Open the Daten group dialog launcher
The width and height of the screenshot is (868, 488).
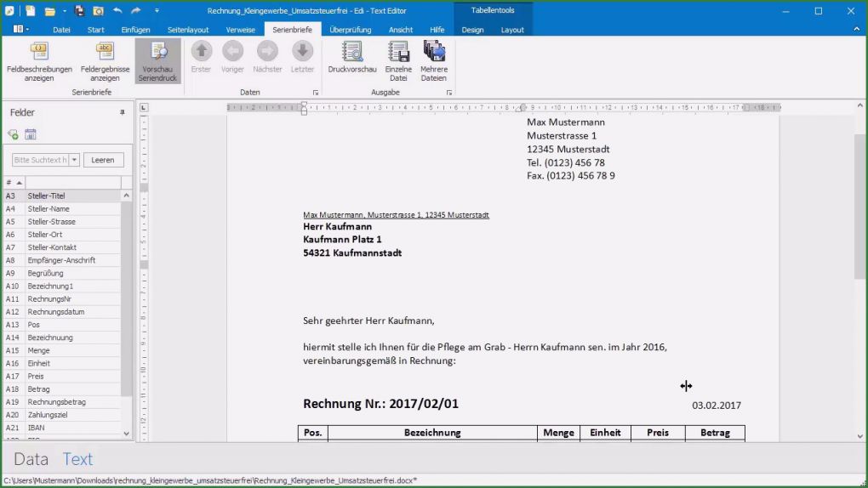[x=316, y=92]
